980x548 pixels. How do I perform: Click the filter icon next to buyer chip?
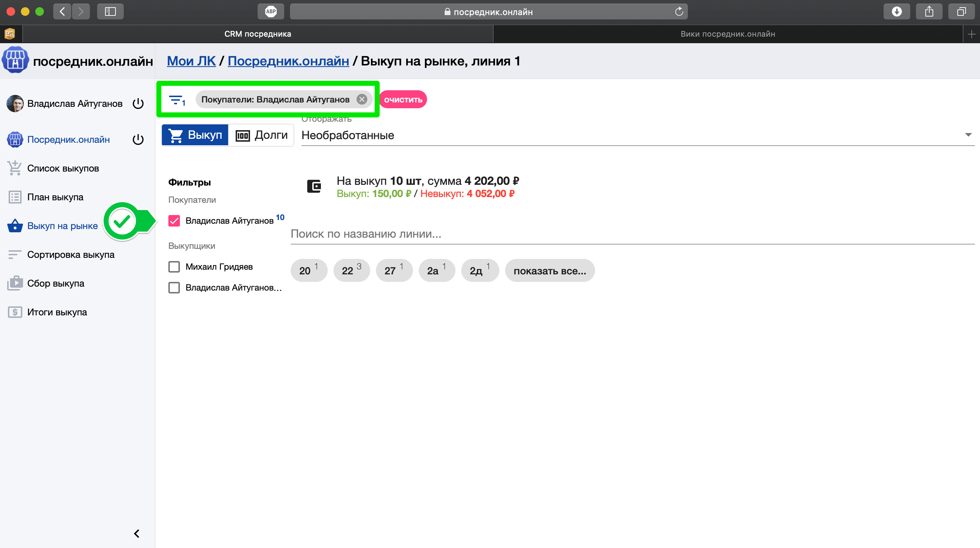[x=176, y=100]
